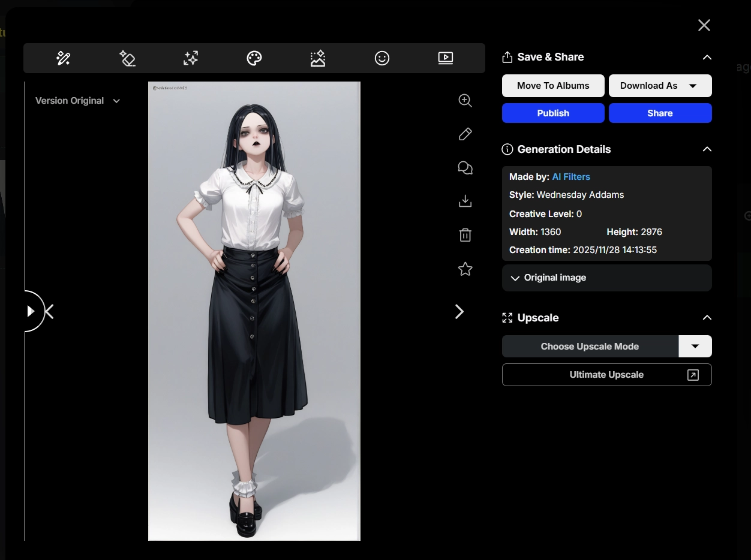Image resolution: width=751 pixels, height=560 pixels.
Task: Publish the generated image
Action: click(x=553, y=113)
